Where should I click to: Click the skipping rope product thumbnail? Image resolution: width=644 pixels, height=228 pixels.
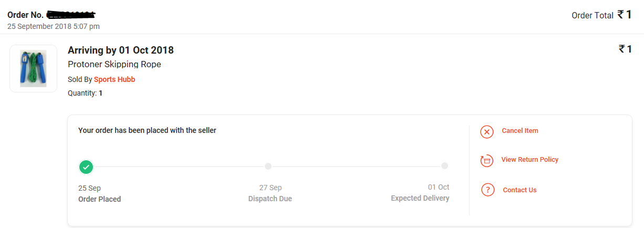pyautogui.click(x=33, y=68)
